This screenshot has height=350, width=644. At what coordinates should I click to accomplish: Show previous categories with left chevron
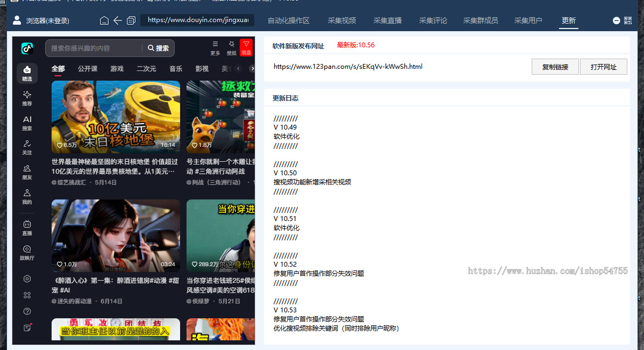tap(238, 69)
